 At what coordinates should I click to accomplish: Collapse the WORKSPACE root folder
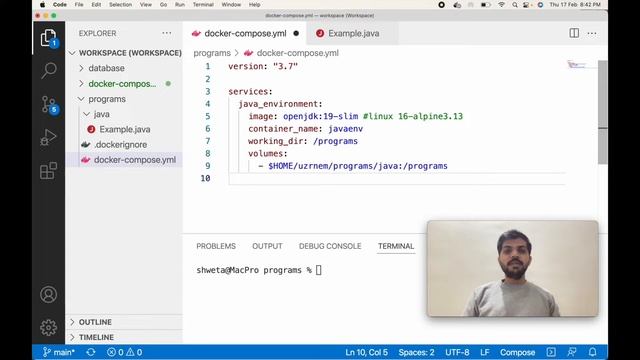(73, 53)
